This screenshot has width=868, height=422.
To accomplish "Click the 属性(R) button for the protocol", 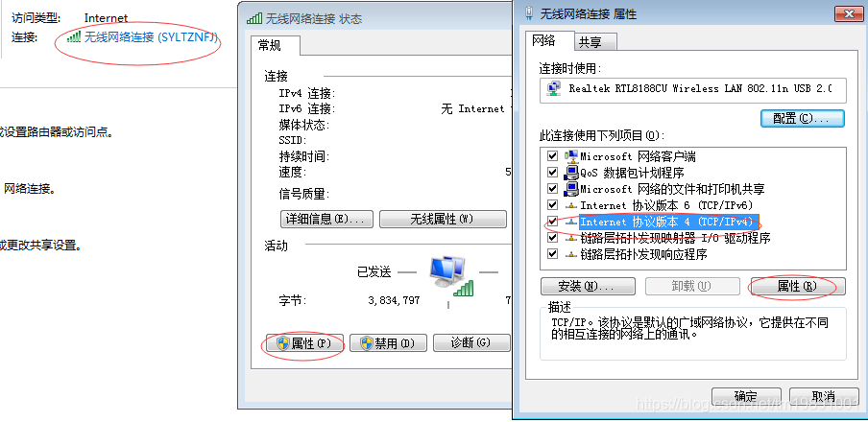I will [x=797, y=286].
